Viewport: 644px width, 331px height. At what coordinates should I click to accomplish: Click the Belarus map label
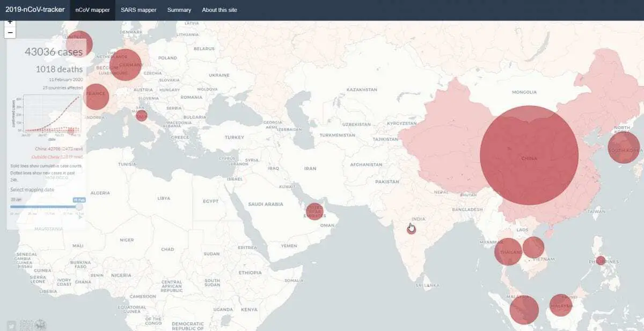[x=204, y=48]
